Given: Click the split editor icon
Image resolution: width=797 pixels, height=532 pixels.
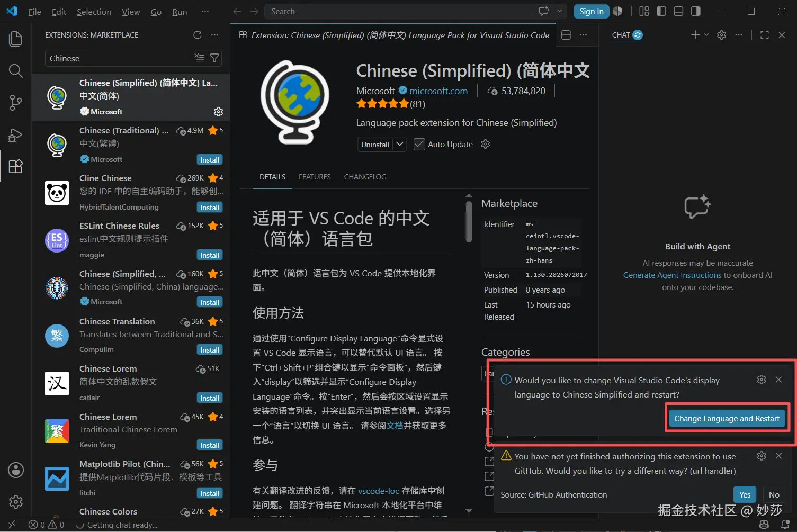Looking at the screenshot, I should (566, 35).
